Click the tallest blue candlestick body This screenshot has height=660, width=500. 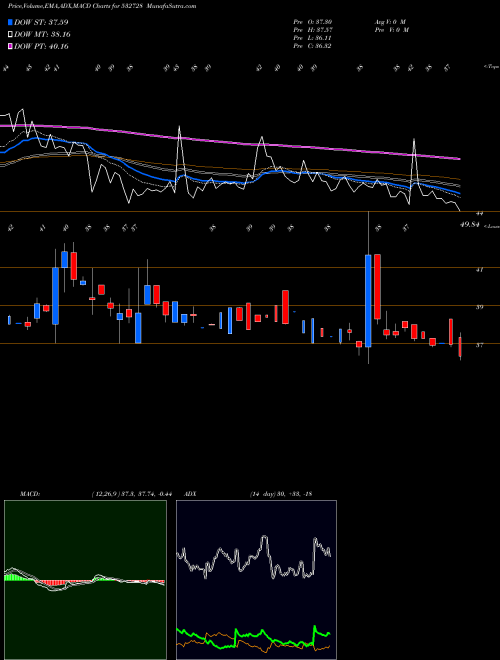[368, 301]
